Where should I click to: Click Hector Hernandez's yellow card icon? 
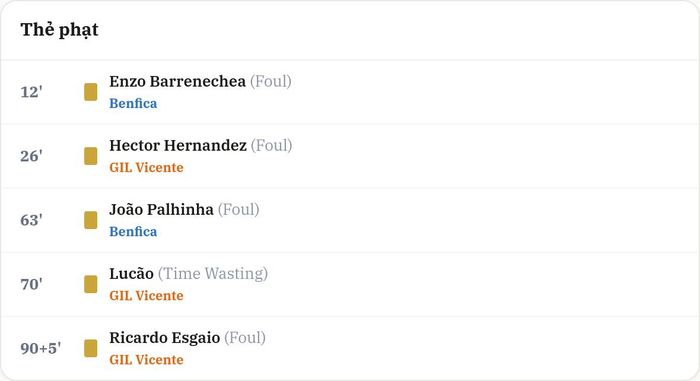[x=91, y=156]
